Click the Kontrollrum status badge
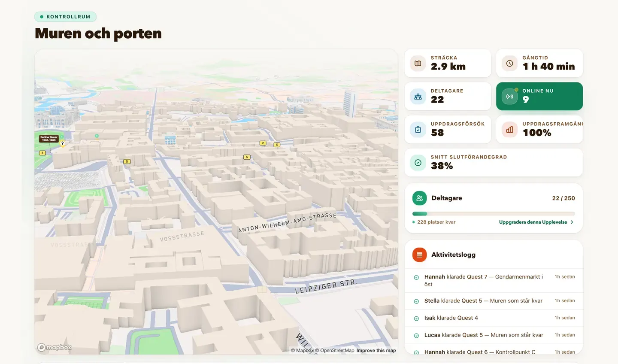618x364 pixels. tap(65, 17)
